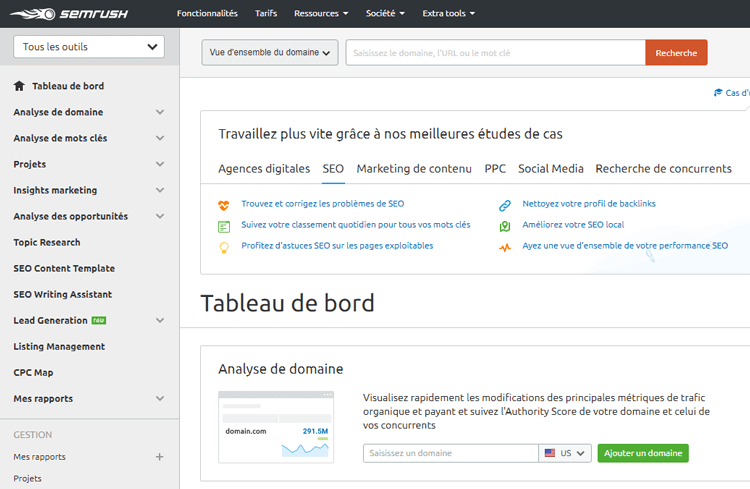
Task: Switch to Marketing de contenu tab
Action: (414, 169)
